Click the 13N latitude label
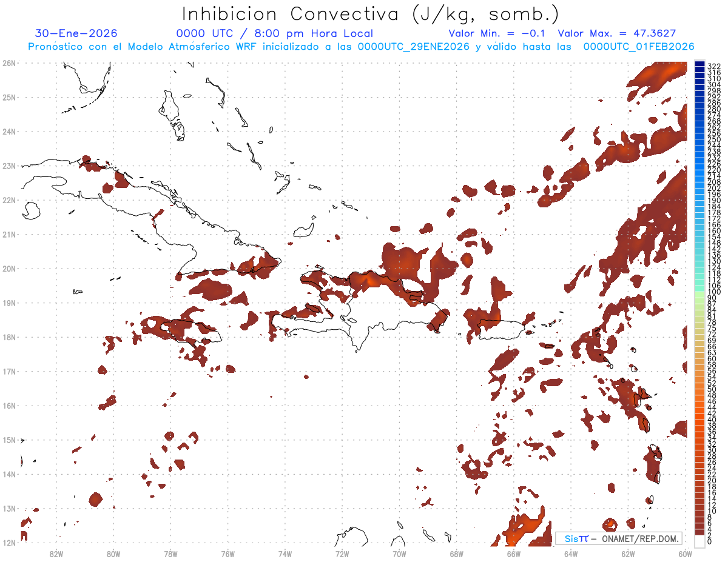The image size is (728, 562). click(x=9, y=509)
